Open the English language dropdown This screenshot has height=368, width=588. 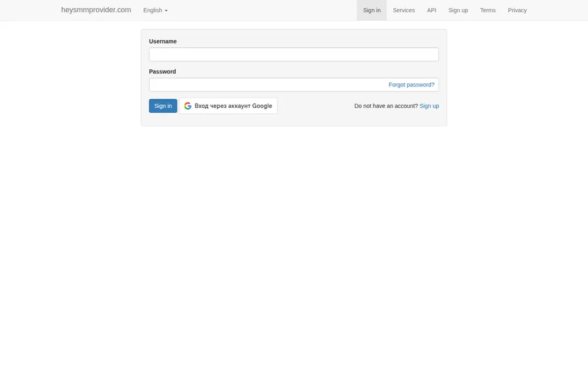coord(155,10)
